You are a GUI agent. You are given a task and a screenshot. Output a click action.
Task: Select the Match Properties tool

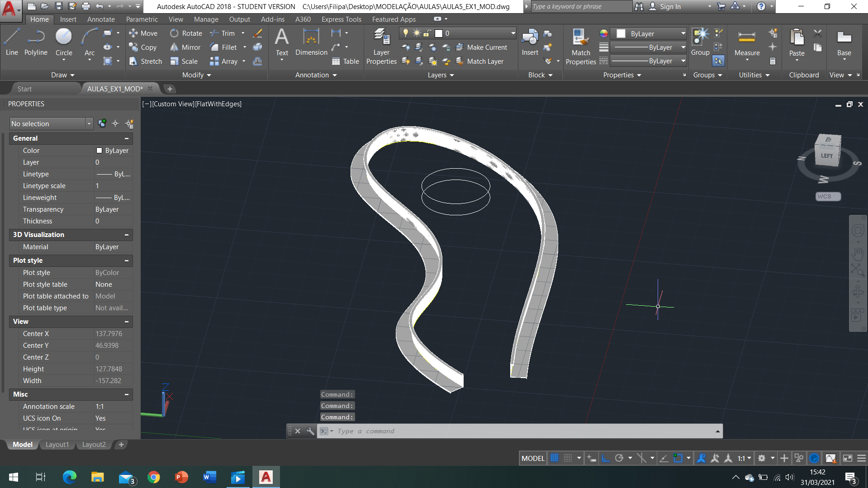coord(581,46)
